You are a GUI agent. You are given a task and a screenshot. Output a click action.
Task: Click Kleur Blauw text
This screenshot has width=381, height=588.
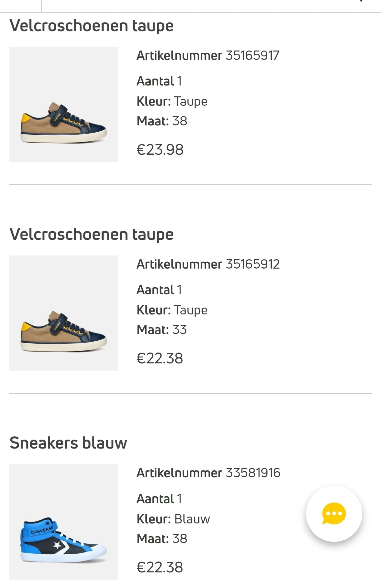tap(173, 519)
